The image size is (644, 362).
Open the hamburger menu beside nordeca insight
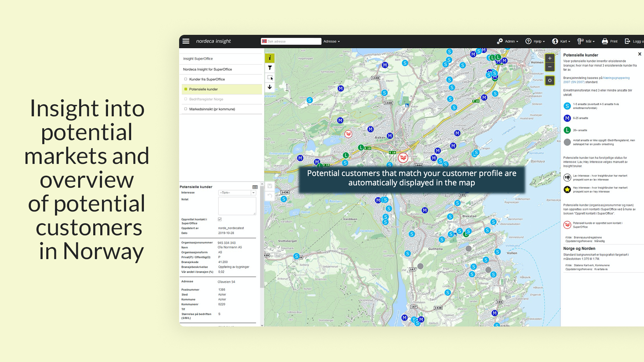click(186, 41)
